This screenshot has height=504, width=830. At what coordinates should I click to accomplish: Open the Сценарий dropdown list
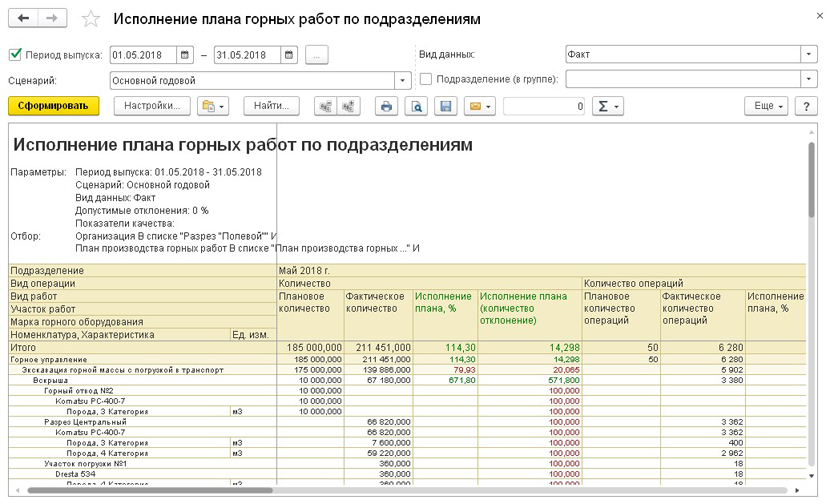[x=403, y=80]
